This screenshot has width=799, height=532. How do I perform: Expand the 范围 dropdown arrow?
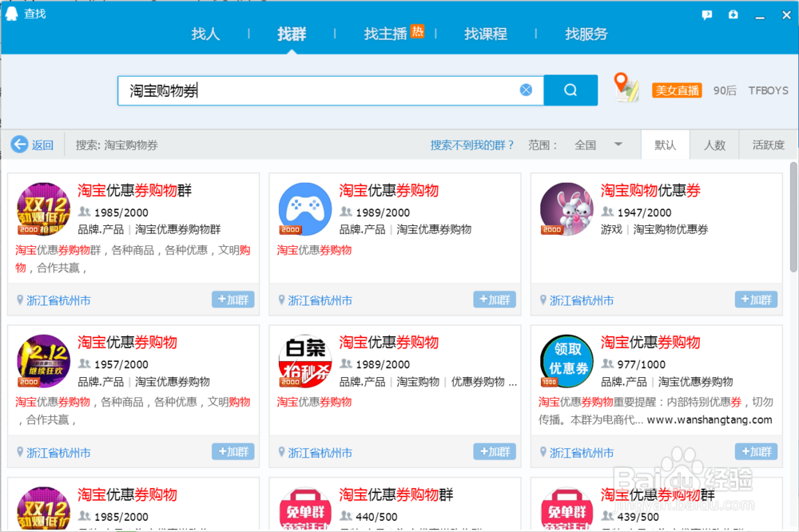618,145
